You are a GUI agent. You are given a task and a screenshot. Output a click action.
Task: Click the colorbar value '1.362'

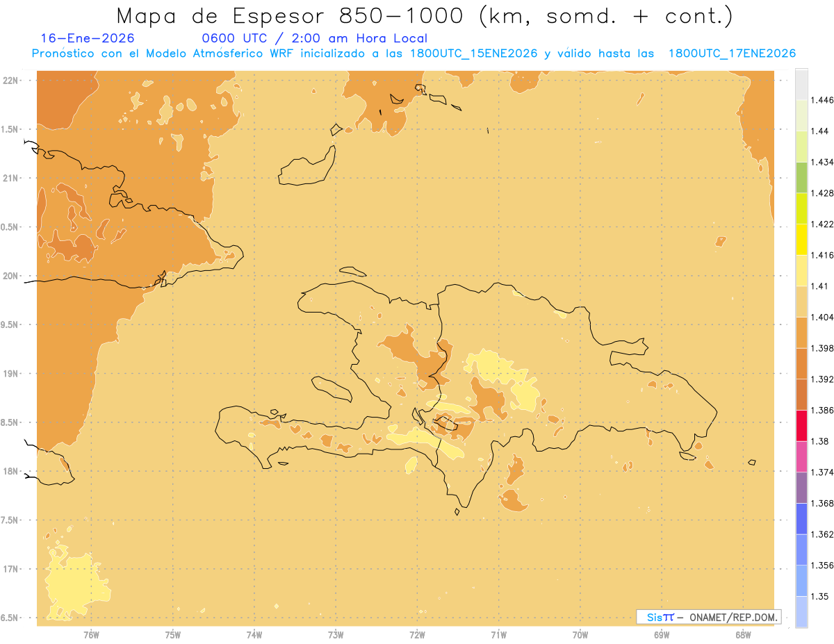(822, 534)
